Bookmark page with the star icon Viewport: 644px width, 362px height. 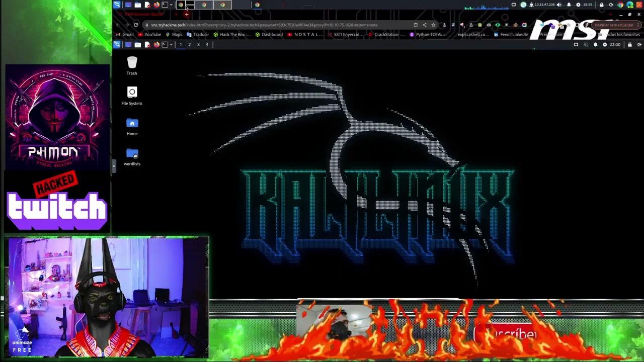tap(433, 25)
